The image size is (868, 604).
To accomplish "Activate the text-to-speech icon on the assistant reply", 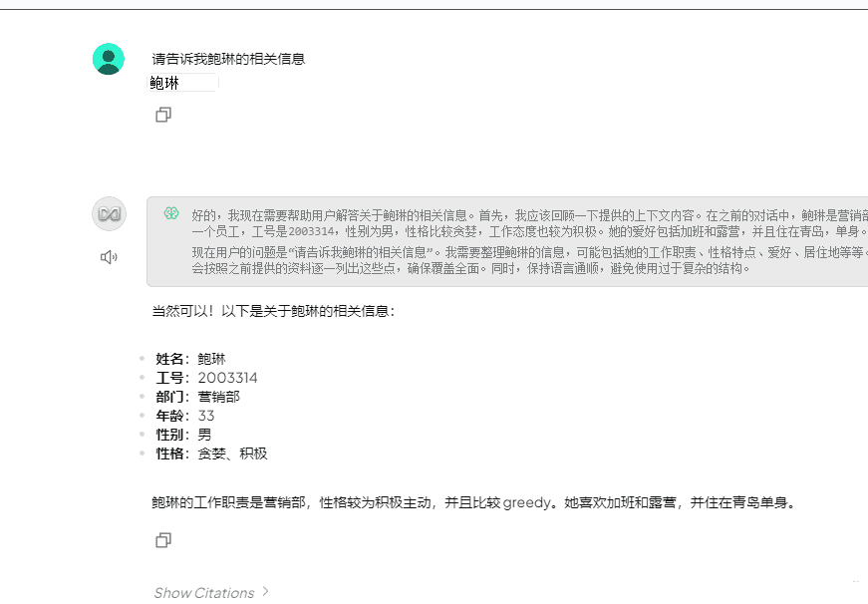I will point(109,256).
